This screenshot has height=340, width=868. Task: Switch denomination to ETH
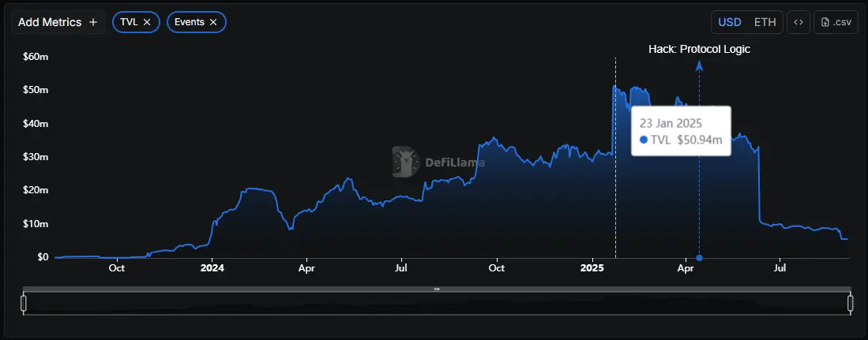[765, 22]
